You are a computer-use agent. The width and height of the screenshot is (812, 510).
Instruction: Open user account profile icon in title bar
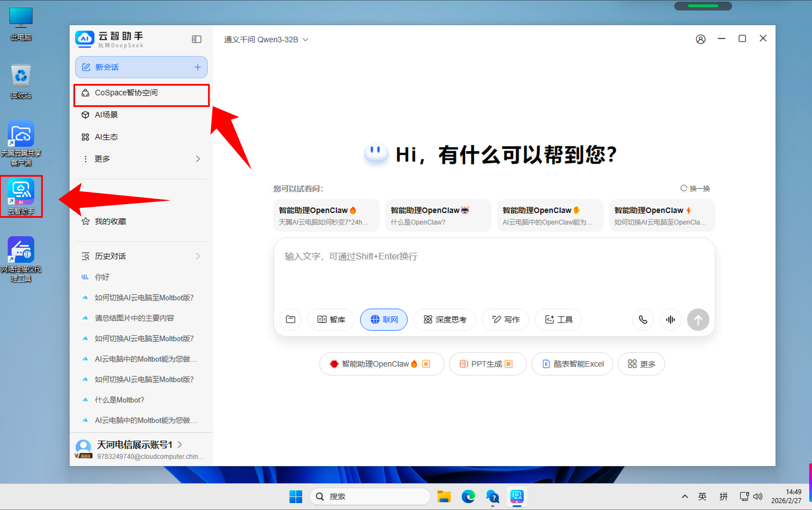(x=700, y=39)
